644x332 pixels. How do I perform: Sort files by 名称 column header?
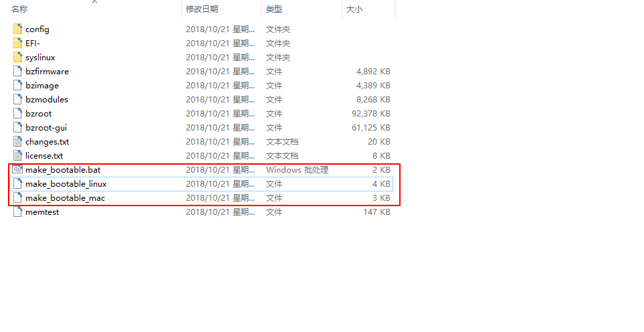coord(20,9)
